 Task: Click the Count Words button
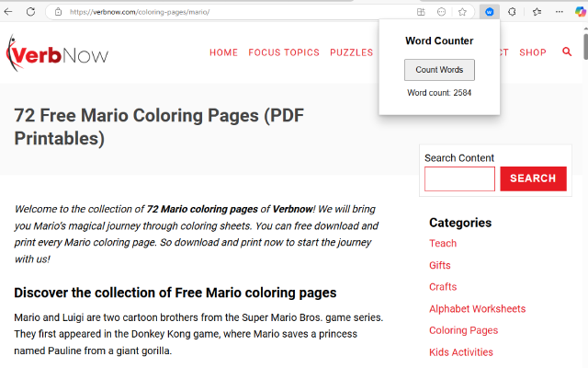click(439, 70)
